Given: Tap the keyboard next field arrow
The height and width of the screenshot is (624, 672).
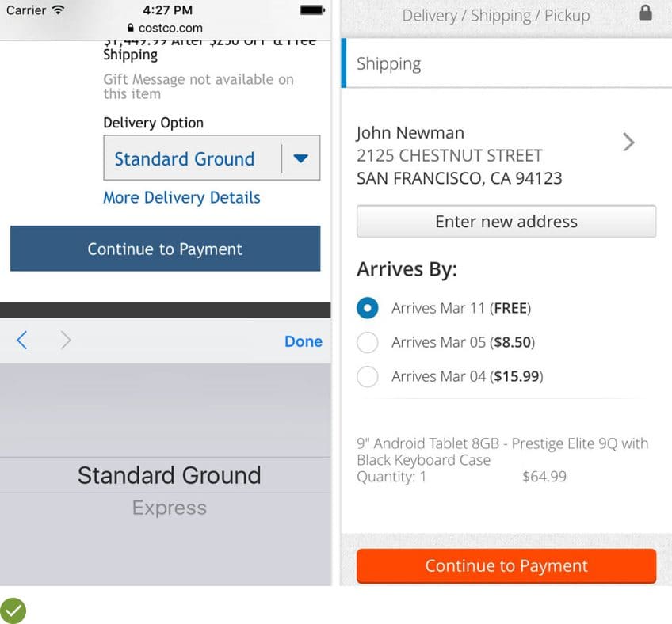Looking at the screenshot, I should point(66,341).
